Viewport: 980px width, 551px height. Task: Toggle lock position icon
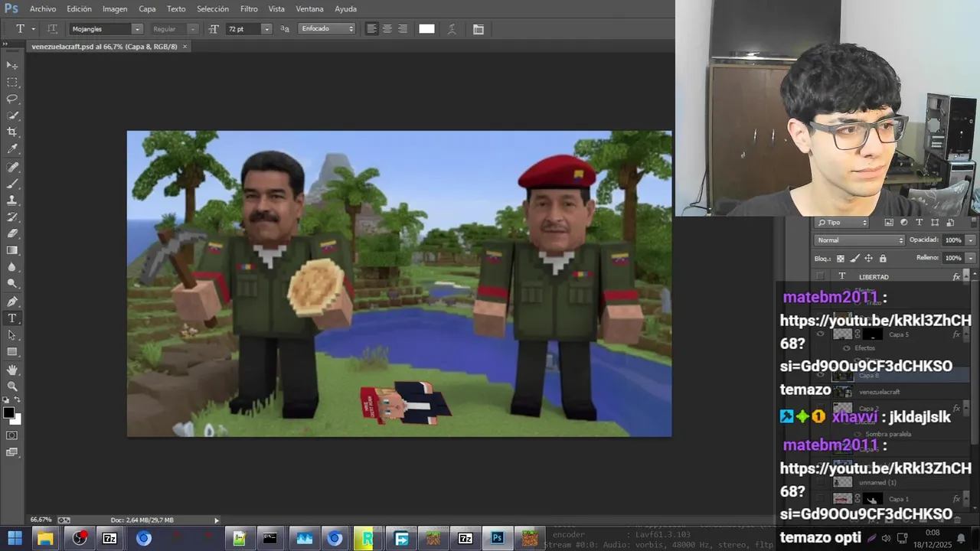(868, 259)
